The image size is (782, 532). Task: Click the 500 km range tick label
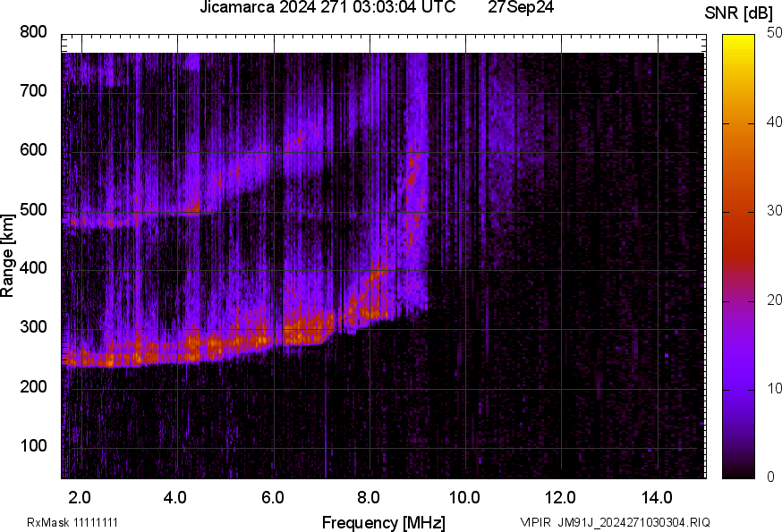[33, 210]
